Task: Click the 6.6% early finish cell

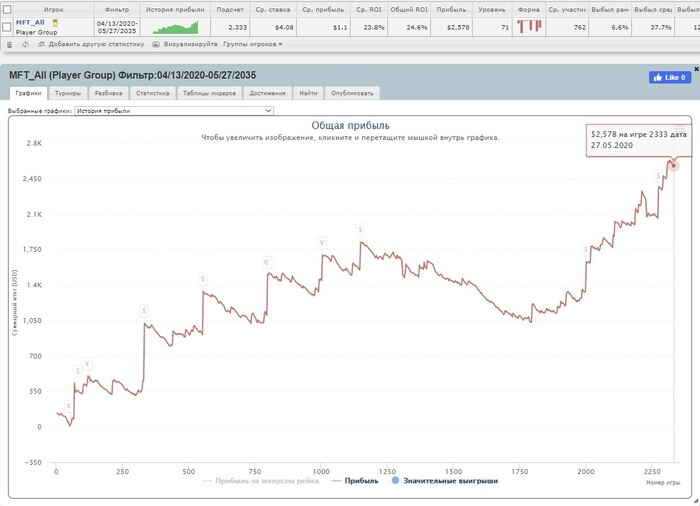Action: tap(610, 27)
